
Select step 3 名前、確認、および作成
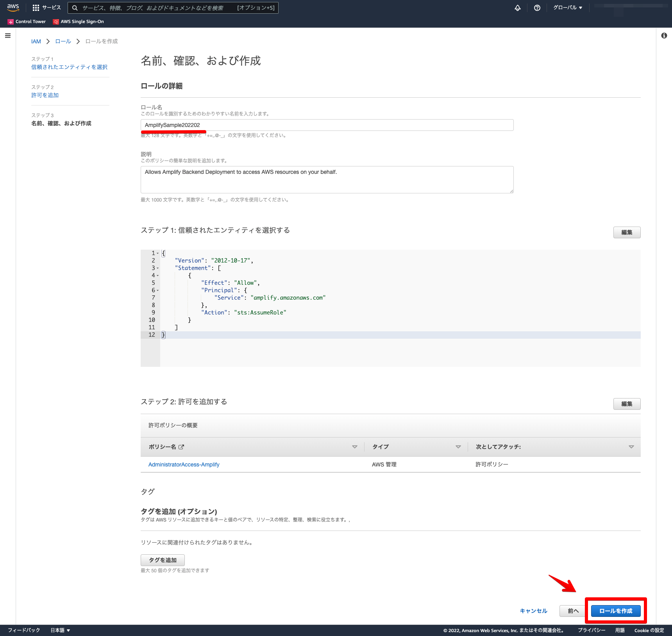(61, 123)
